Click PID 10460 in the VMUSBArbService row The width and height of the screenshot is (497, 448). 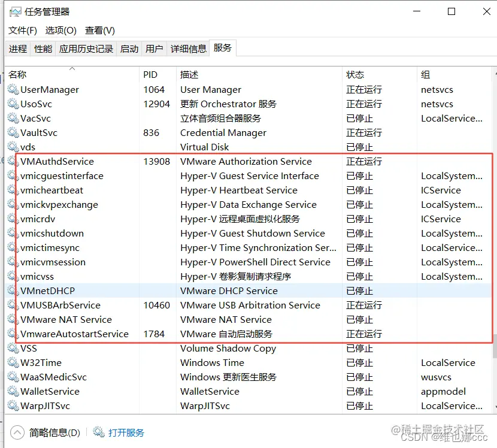click(156, 305)
